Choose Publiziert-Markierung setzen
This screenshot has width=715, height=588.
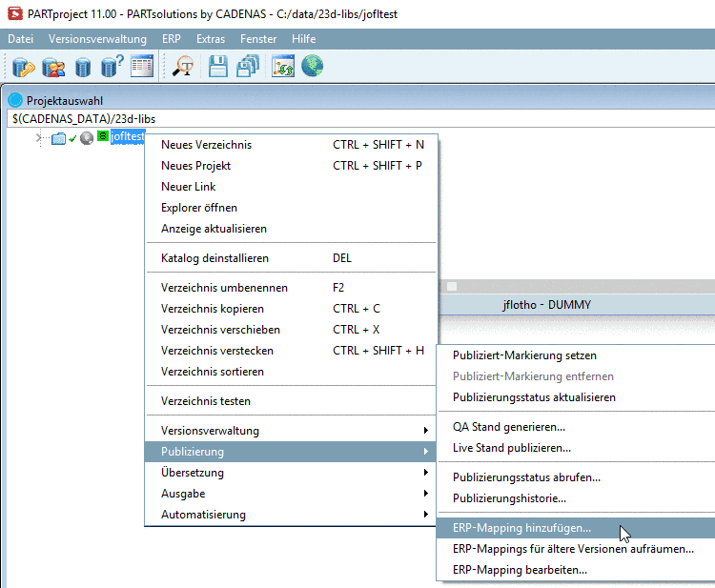tap(577, 355)
